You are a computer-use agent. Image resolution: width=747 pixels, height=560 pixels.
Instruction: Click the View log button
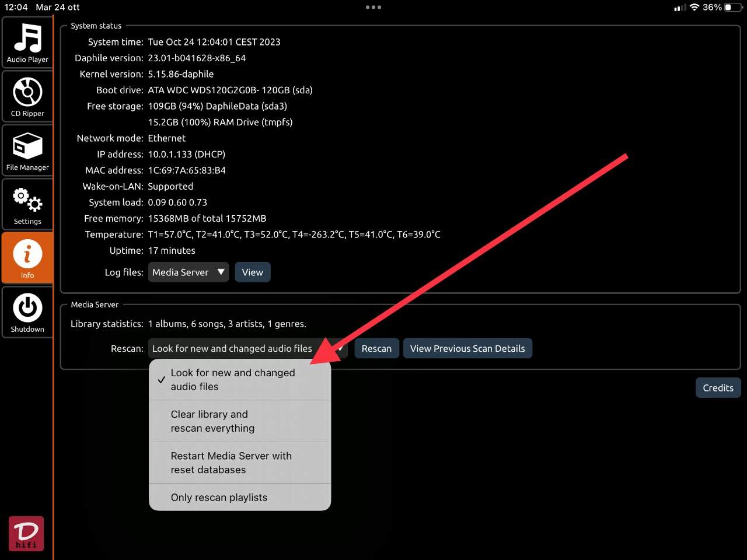pos(253,272)
